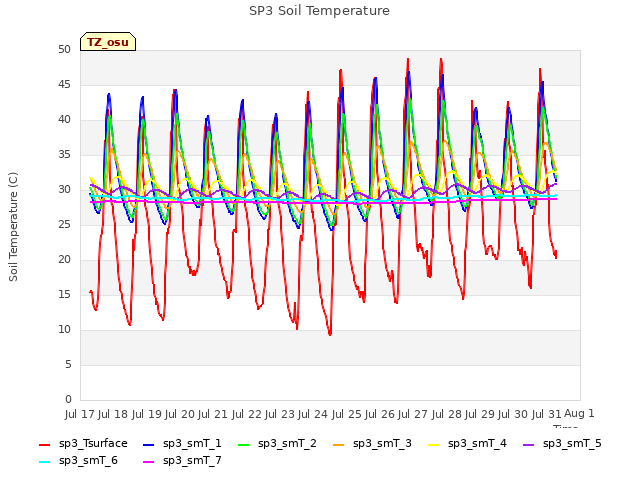The height and width of the screenshot is (480, 640).
Task: Click the Jul 17 x-axis tick label
Action: point(80,414)
